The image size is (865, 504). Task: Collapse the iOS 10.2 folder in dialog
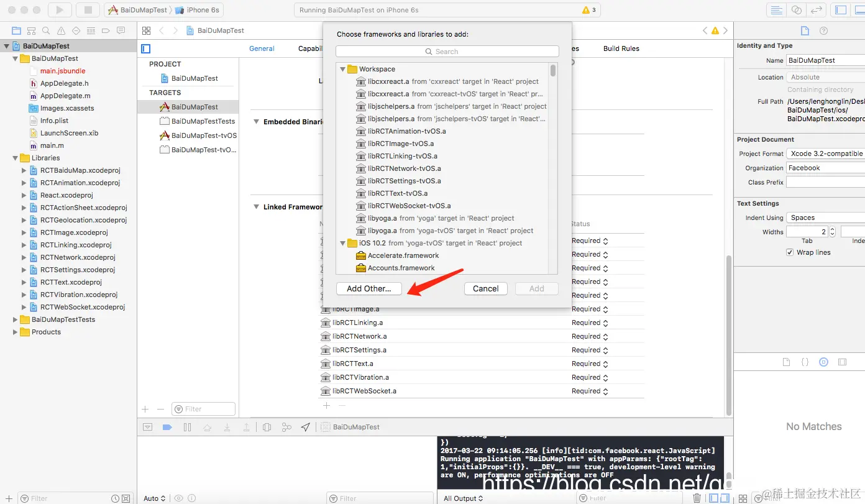coord(342,243)
